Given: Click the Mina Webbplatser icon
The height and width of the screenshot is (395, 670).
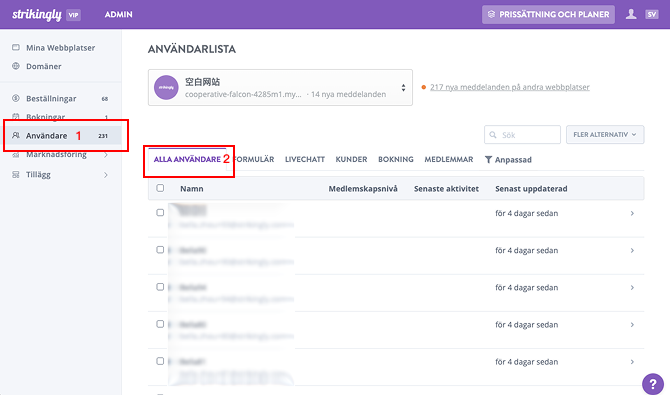Looking at the screenshot, I should pos(16,47).
